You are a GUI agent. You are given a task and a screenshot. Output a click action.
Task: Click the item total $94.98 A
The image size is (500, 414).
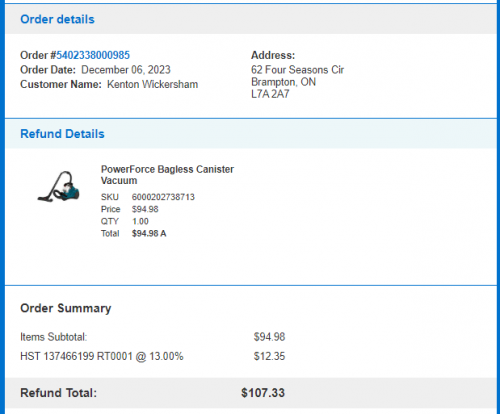[x=149, y=233]
